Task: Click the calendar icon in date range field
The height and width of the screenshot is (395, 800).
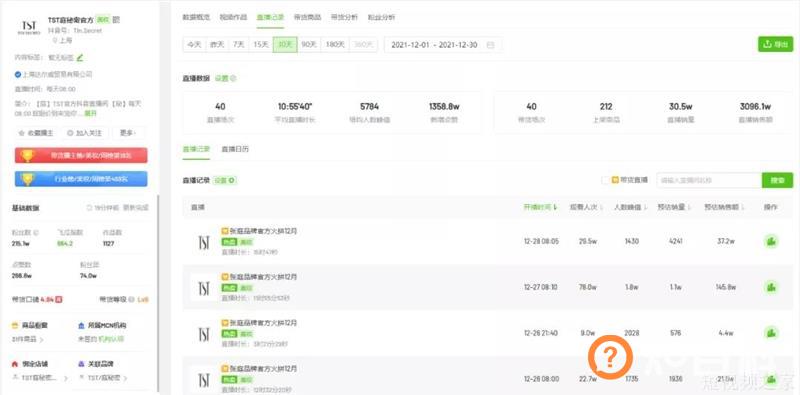Action: pos(490,45)
